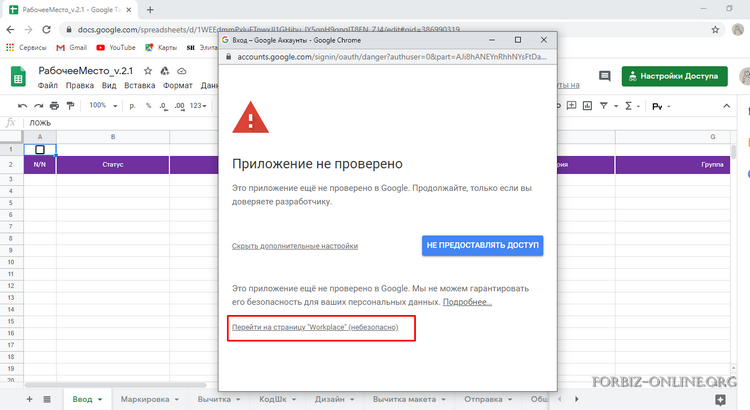Click the sigma functions icon
Viewport: 750px width, 410px height.
pos(629,106)
